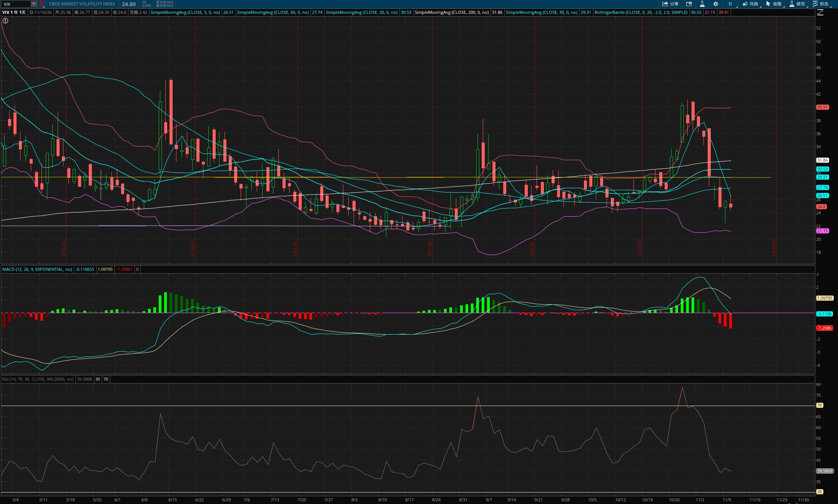Click MACD average value 1.09795 in header
Viewport: 838px width, 504px height.
coord(105,269)
